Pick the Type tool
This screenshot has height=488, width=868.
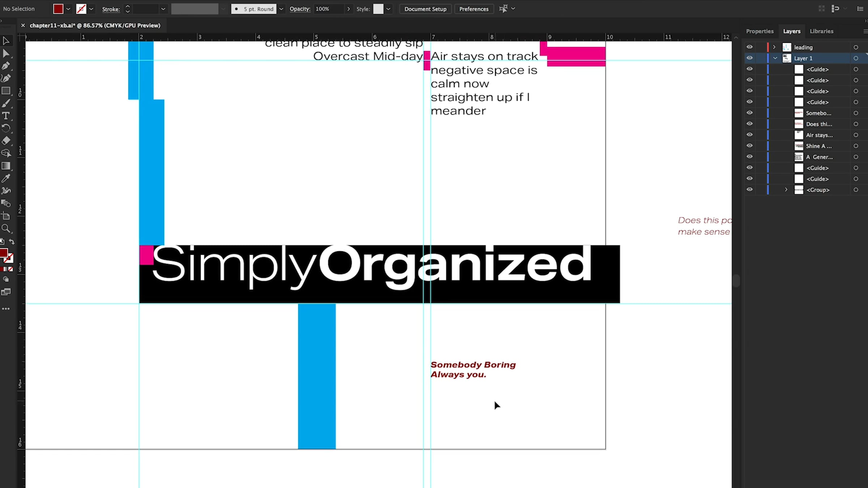[x=6, y=116]
